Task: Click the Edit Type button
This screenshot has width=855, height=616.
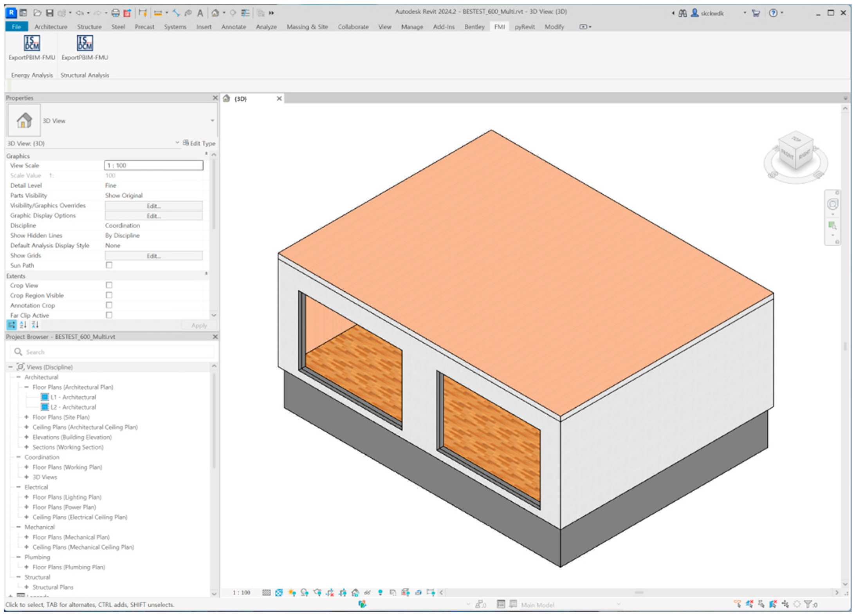Action: point(199,143)
